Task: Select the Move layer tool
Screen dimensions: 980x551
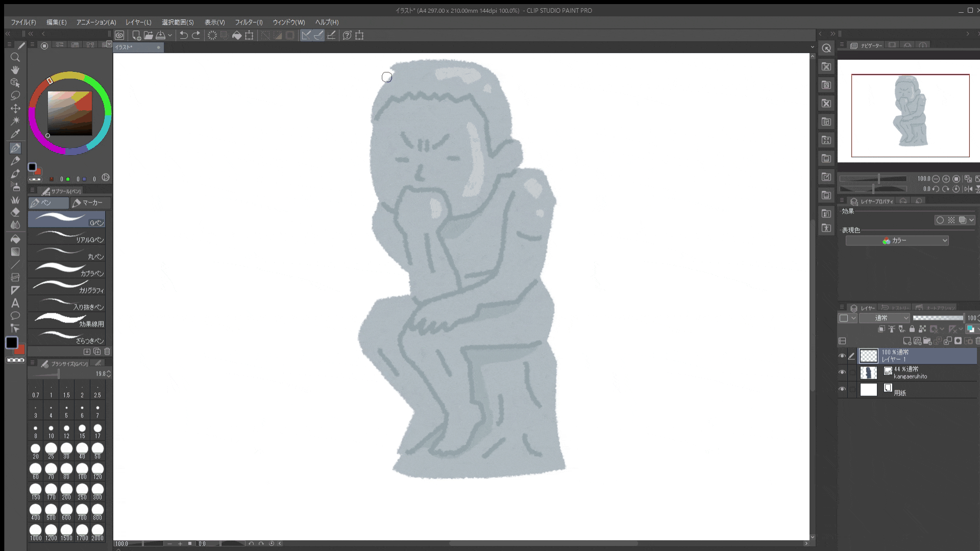Action: (15, 108)
